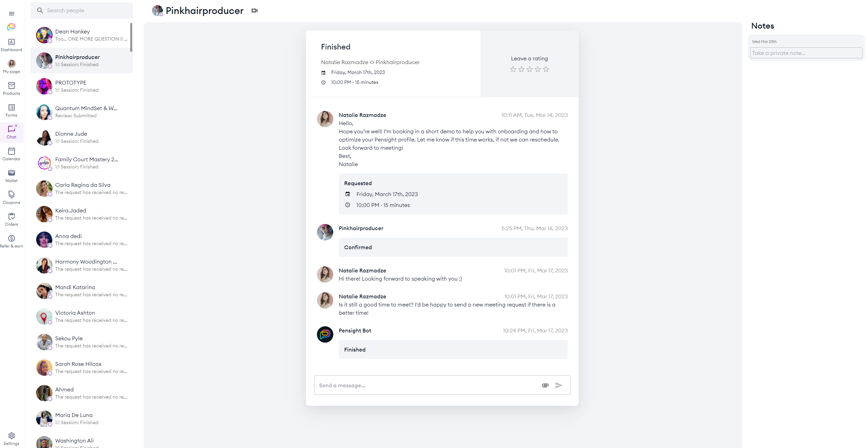Click the send message arrow

coord(559,385)
